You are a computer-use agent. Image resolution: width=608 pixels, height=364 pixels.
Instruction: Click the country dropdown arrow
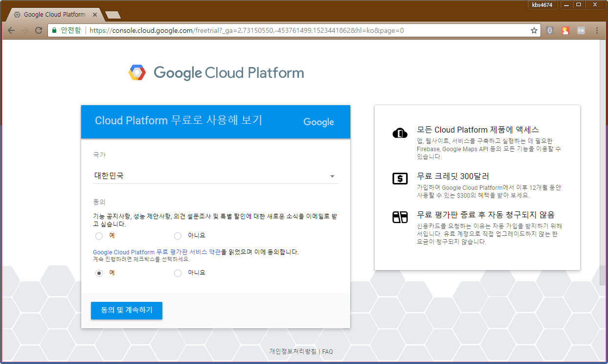[332, 176]
